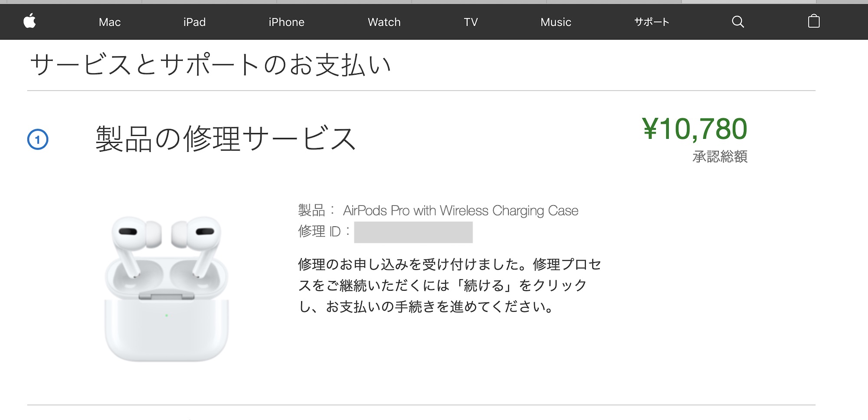Select TV in navigation bar
The width and height of the screenshot is (868, 420).
pos(471,22)
